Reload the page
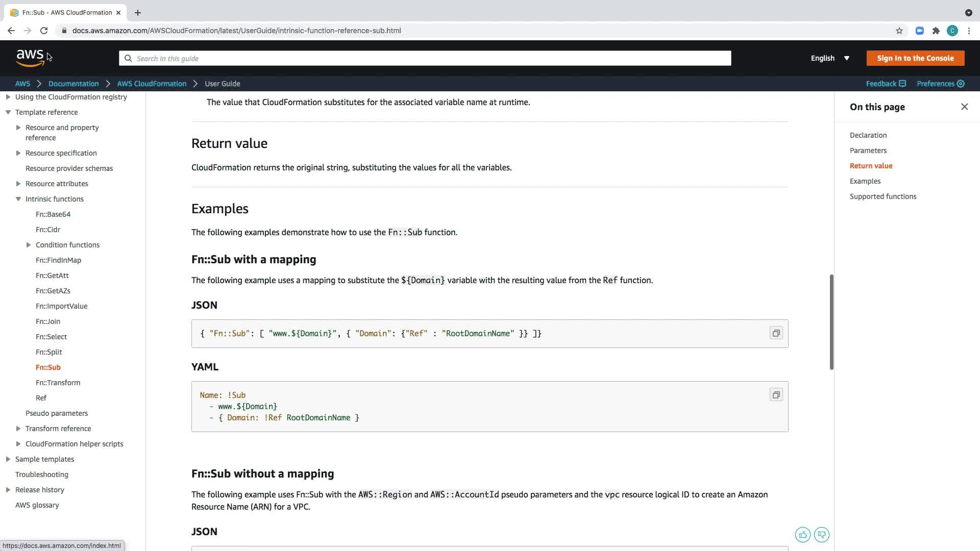Screen dimensions: 980x551 44,31
